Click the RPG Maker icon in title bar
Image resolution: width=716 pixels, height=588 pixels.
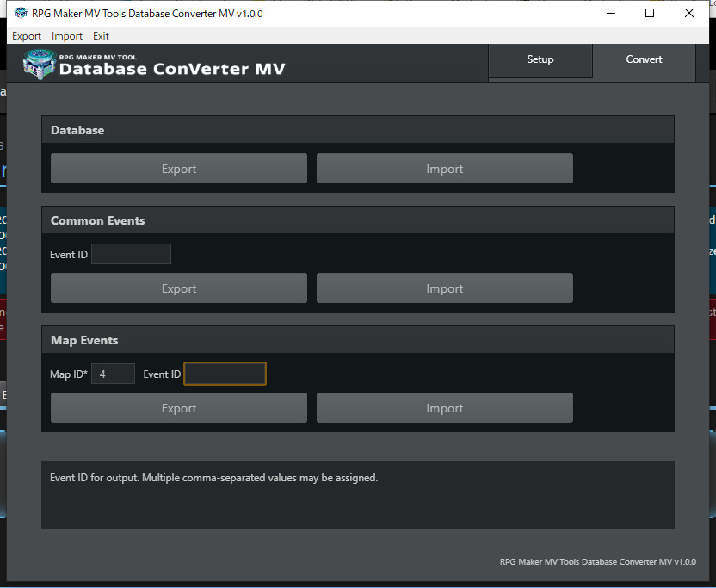tap(21, 13)
